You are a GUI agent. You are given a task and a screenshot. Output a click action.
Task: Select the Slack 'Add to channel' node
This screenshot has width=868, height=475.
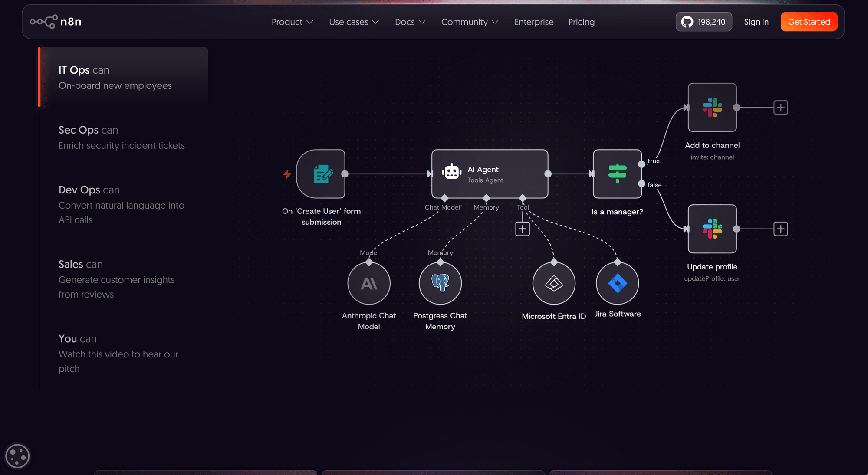click(712, 108)
